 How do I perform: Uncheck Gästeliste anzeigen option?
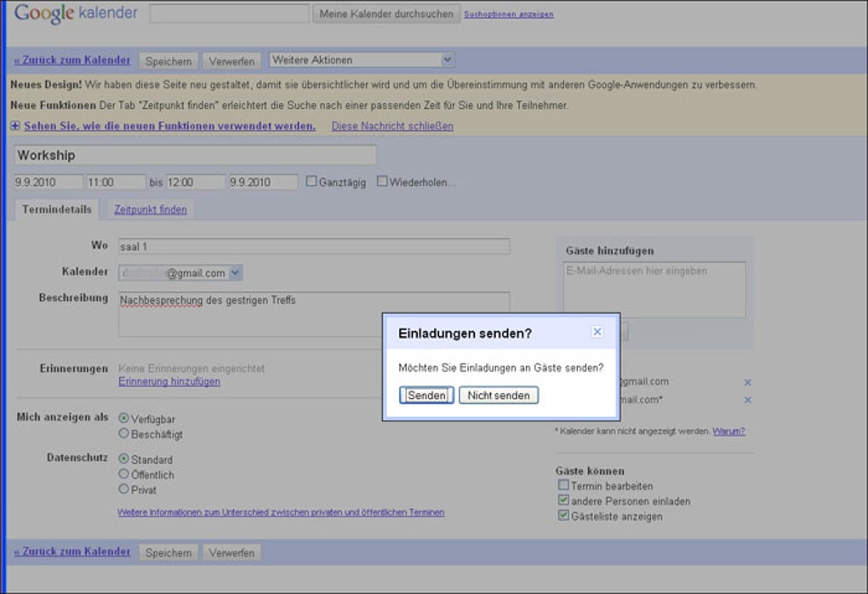point(563,516)
